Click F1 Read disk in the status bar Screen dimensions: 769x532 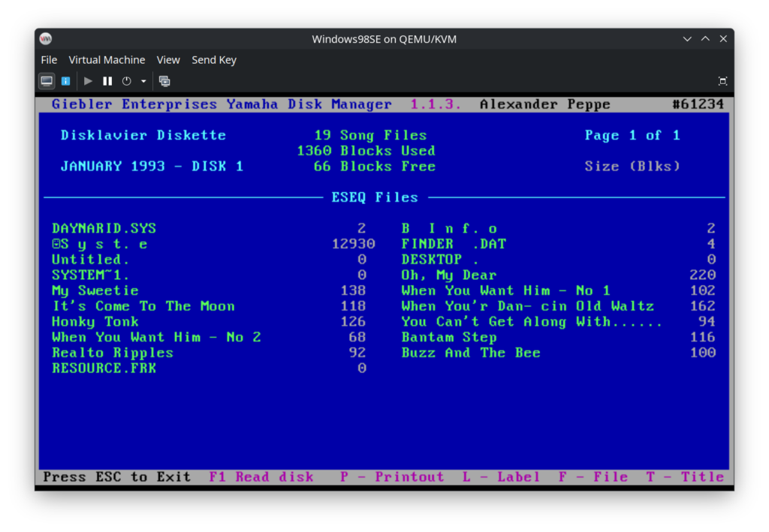click(x=261, y=476)
